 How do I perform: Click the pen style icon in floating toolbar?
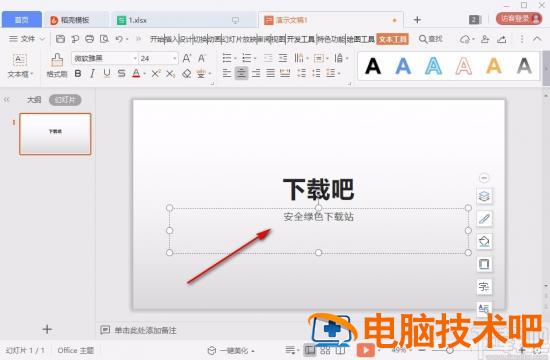[x=484, y=219]
